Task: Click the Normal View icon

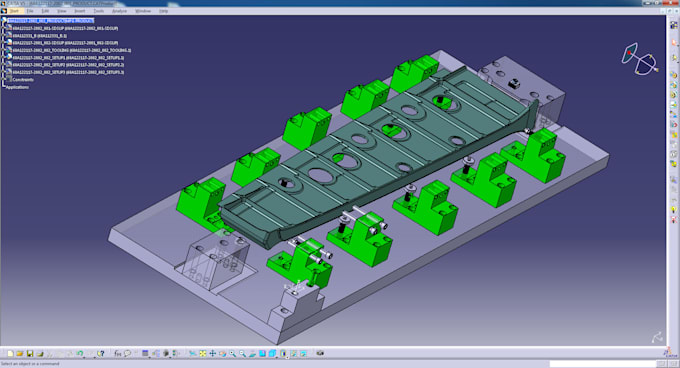Action: click(252, 354)
